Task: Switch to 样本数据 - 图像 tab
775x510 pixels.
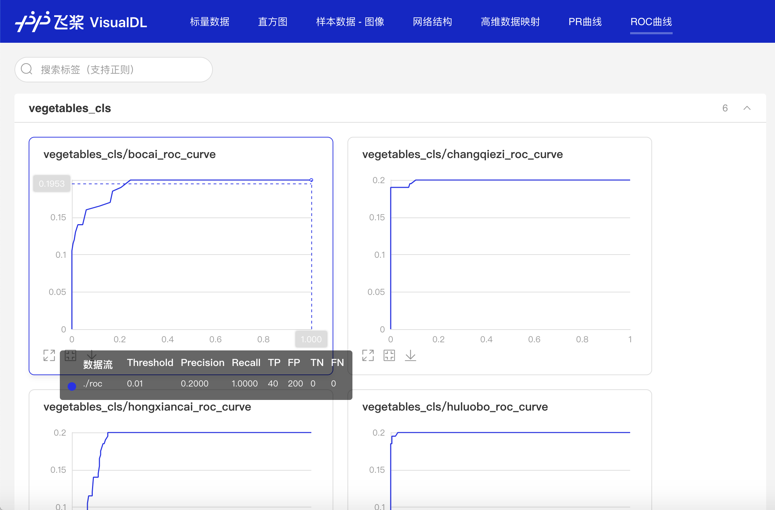Action: coord(350,22)
